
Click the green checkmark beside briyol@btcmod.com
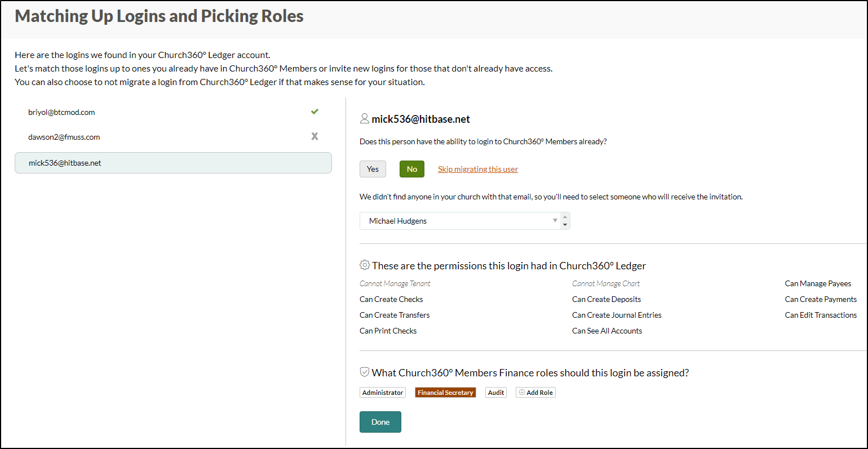click(315, 112)
